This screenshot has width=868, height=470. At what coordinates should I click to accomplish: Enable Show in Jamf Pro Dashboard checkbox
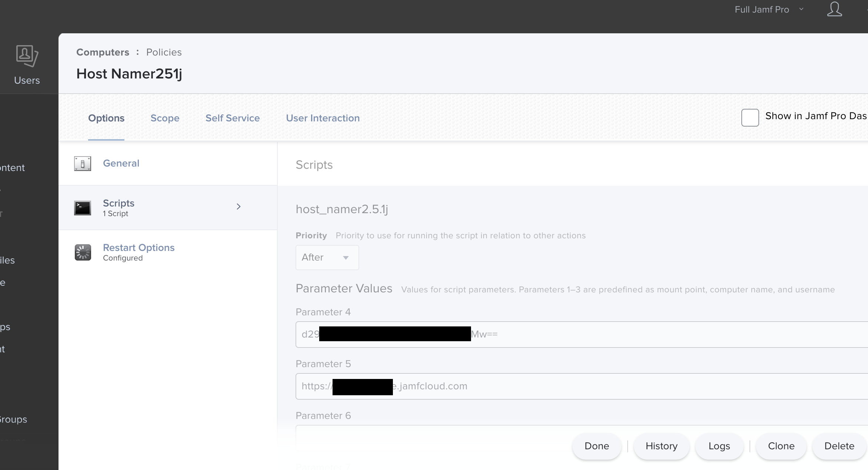750,117
